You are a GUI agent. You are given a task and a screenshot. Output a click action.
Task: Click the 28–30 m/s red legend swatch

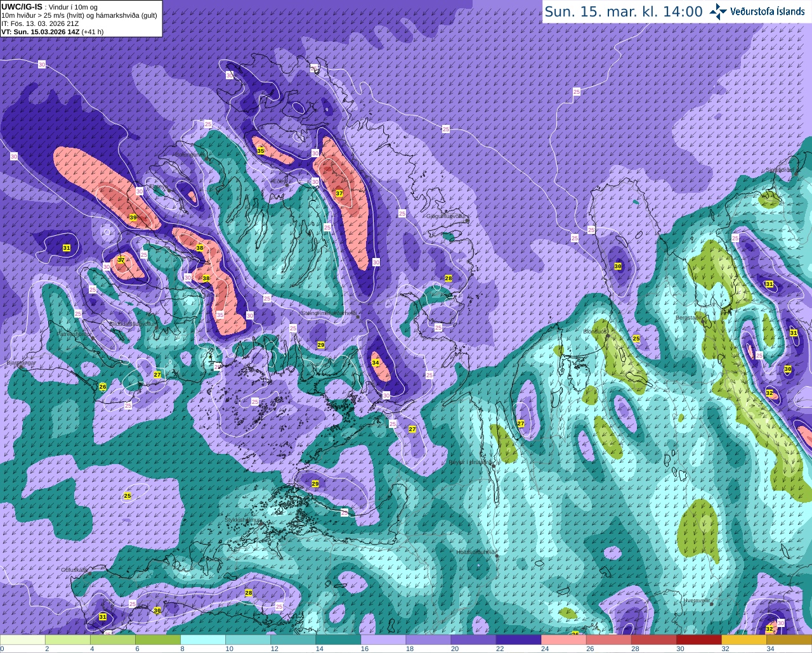pos(653,640)
